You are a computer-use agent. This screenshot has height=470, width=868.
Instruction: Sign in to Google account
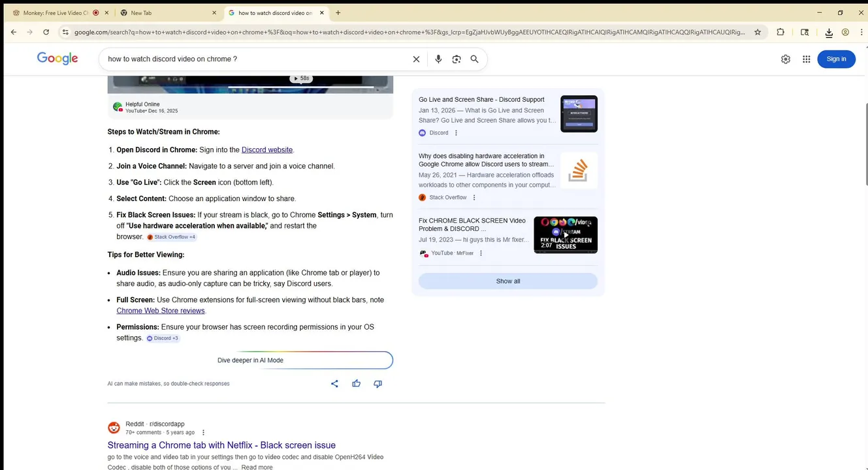click(x=836, y=59)
